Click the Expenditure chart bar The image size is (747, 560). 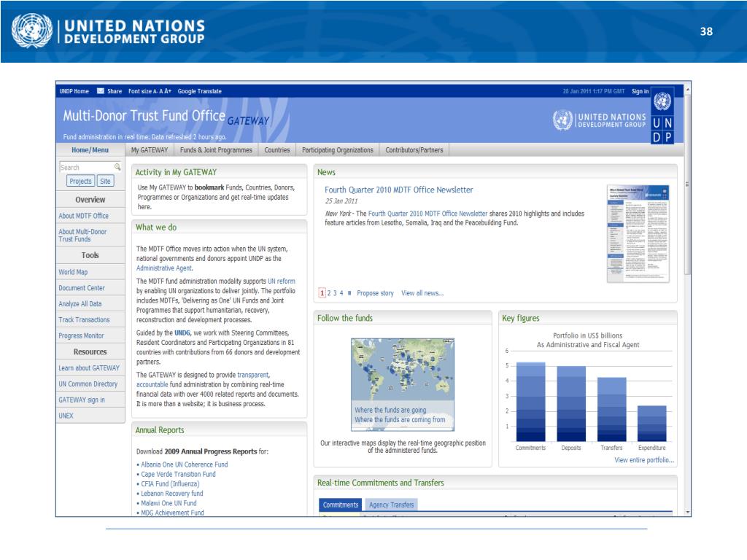pyautogui.click(x=651, y=424)
